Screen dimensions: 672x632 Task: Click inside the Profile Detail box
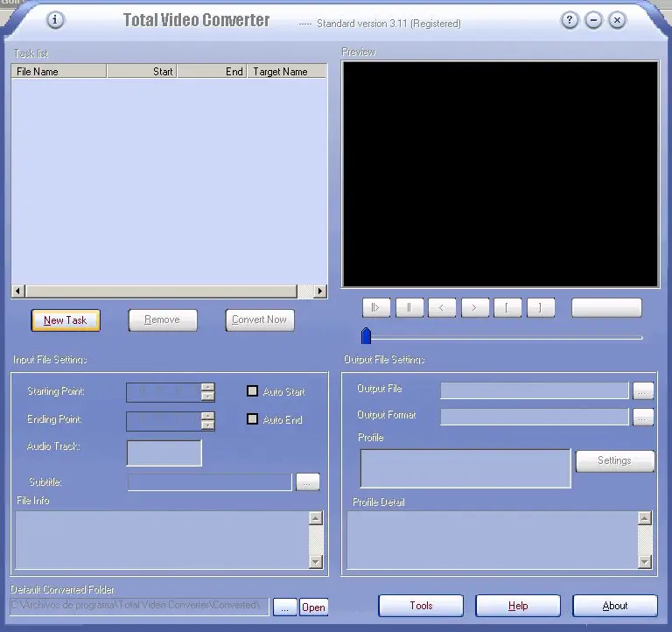(493, 540)
